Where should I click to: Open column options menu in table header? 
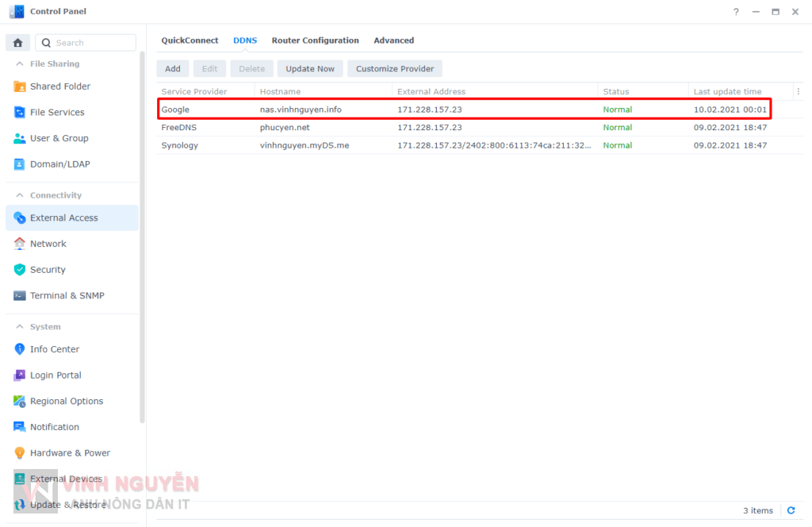(798, 91)
